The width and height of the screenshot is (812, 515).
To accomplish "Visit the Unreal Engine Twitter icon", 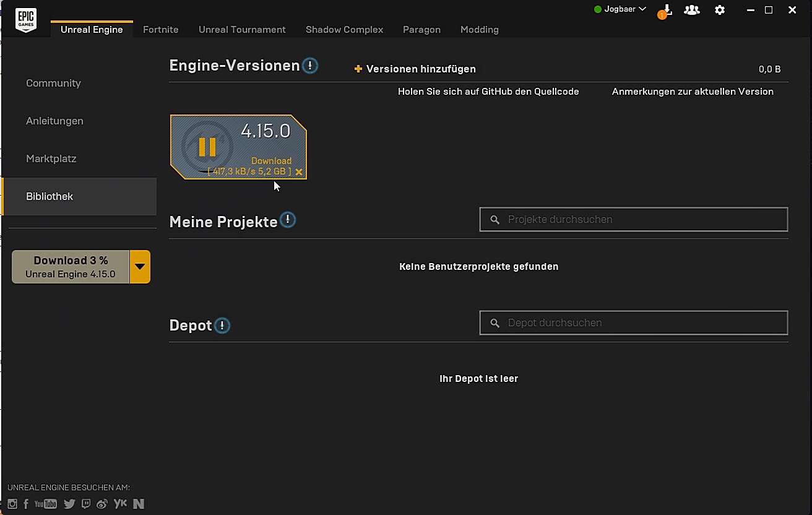I will [x=69, y=504].
